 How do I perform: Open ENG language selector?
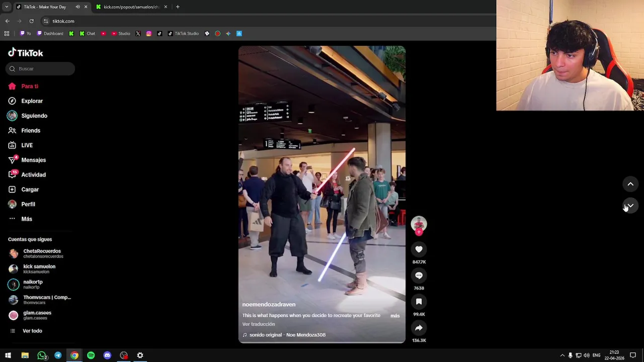(597, 355)
